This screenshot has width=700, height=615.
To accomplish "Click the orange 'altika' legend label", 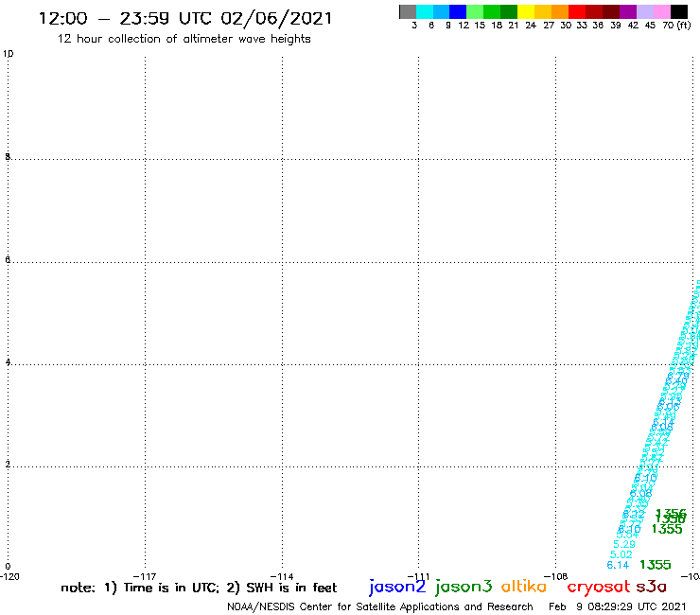I will pyautogui.click(x=524, y=587).
